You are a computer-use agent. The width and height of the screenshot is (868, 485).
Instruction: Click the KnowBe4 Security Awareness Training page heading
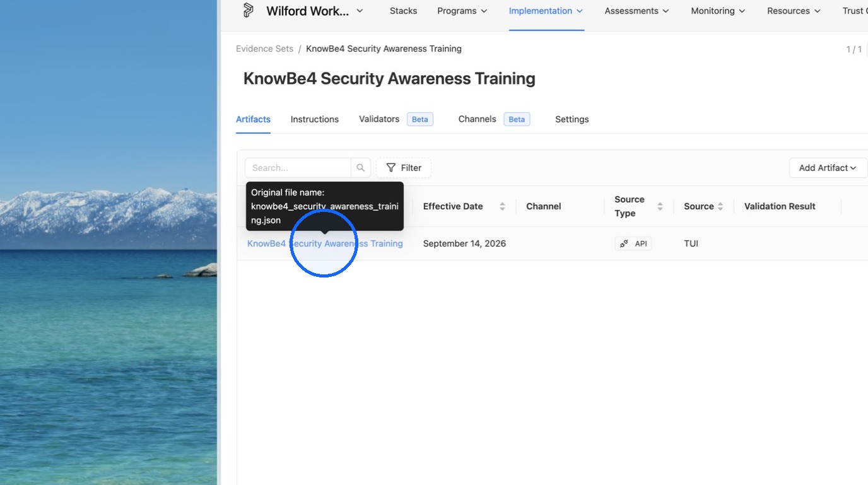(389, 79)
